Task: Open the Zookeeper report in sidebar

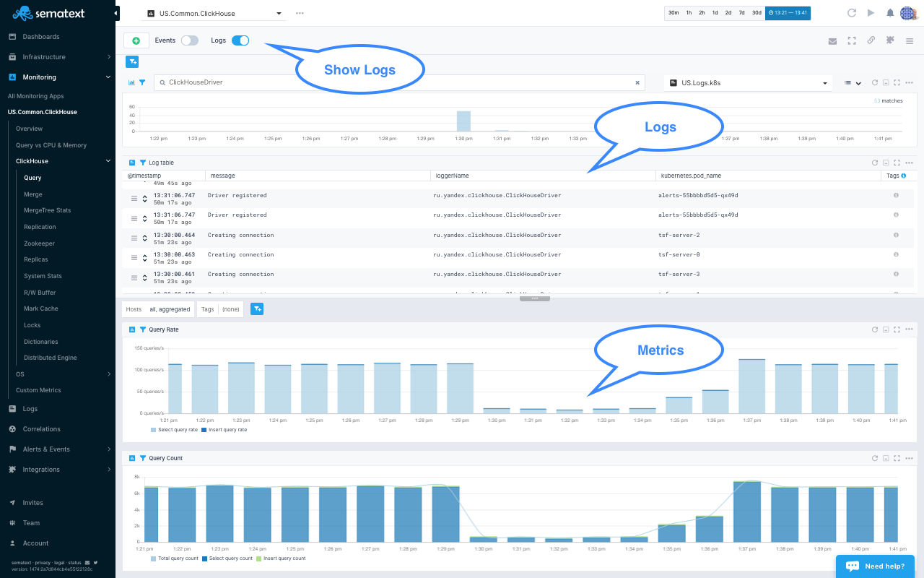Action: click(39, 243)
